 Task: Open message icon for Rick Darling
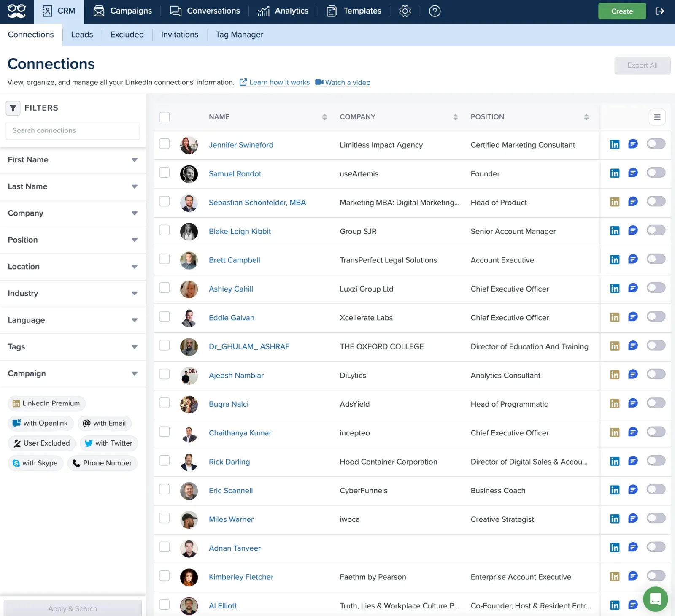[x=633, y=461]
